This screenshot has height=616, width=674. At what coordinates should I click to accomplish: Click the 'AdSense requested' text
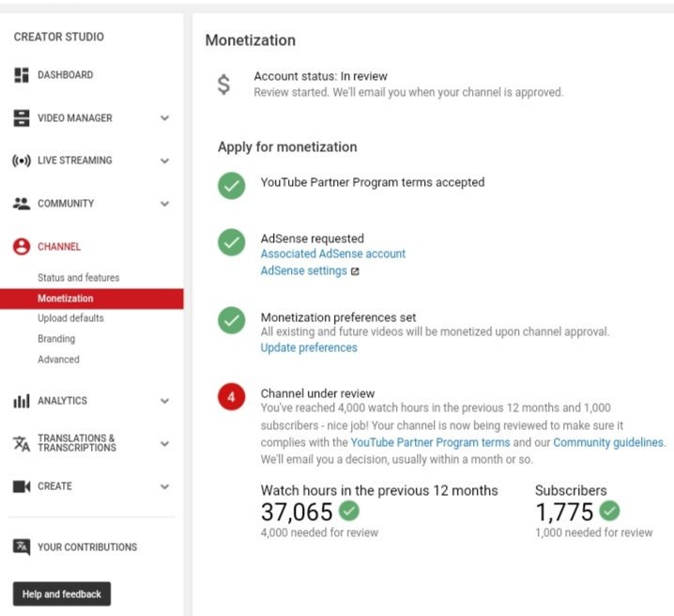313,239
